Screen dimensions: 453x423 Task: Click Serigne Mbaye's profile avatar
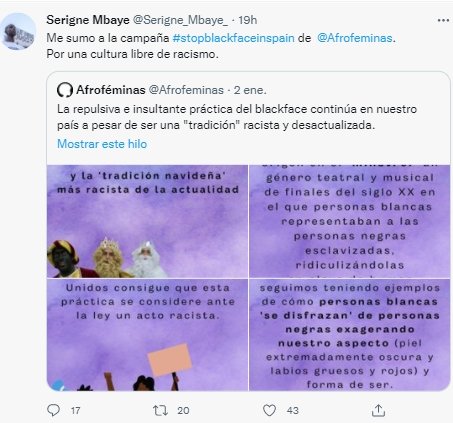(18, 32)
